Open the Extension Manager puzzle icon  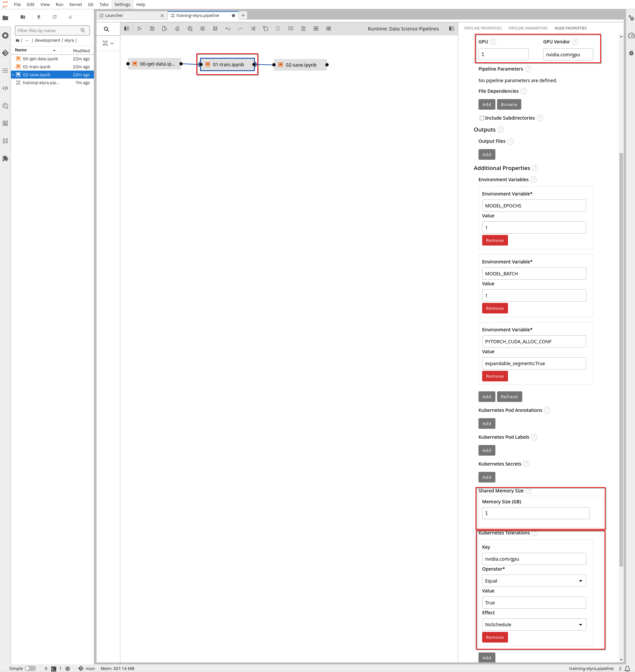coord(5,159)
